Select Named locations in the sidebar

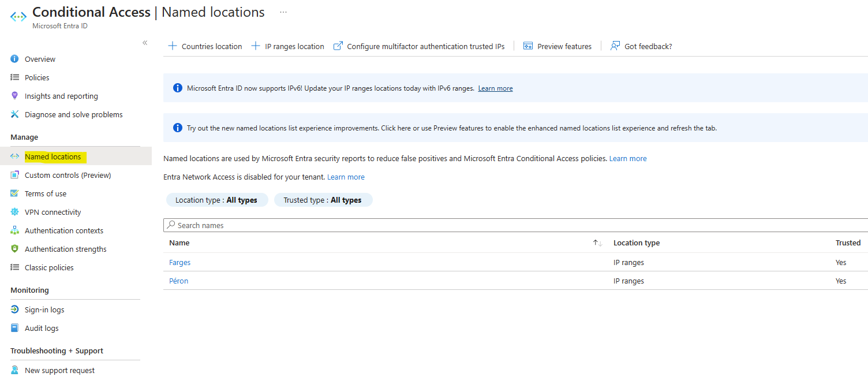click(53, 156)
